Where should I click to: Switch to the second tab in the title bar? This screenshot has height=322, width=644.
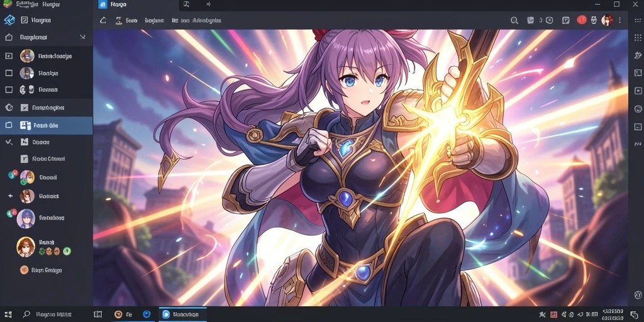pos(186,4)
